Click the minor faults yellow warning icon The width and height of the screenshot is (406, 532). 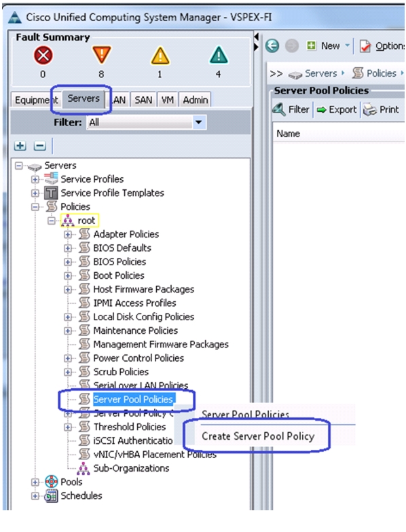click(160, 56)
